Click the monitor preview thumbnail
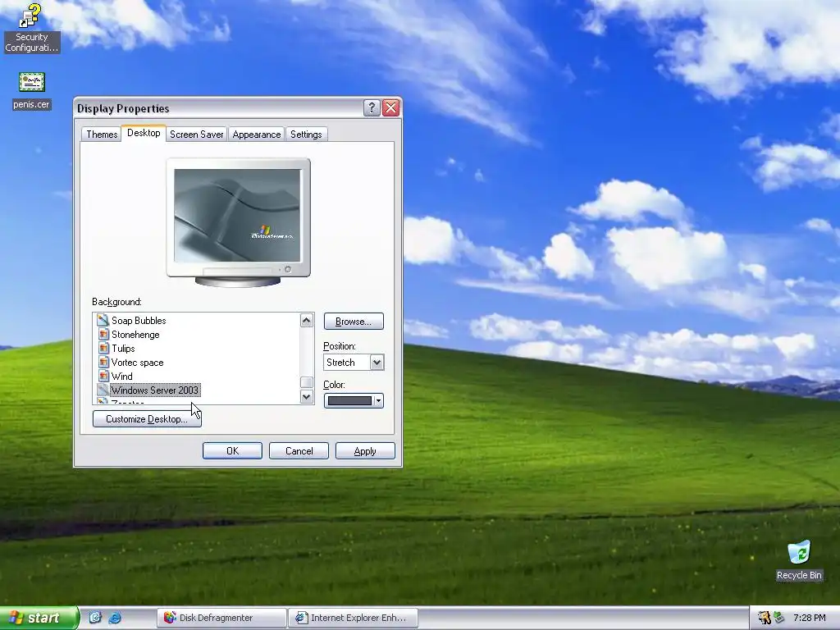 237,216
